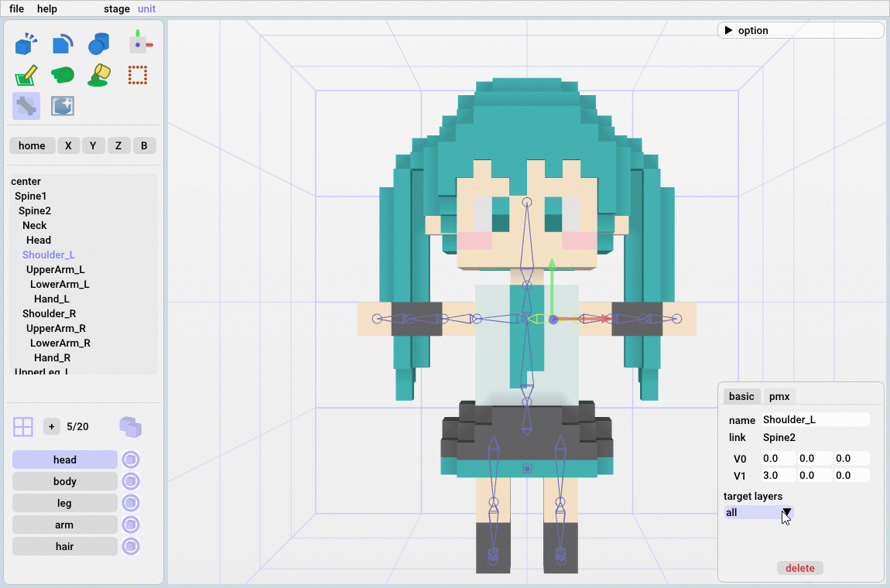
Task: Toggle visibility of the head layer
Action: point(131,460)
